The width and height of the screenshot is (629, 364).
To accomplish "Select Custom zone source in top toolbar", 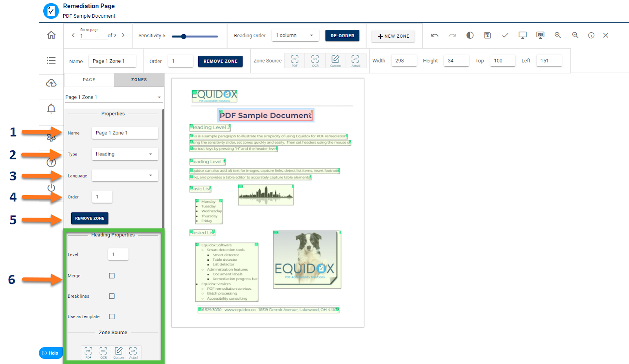I will (335, 61).
